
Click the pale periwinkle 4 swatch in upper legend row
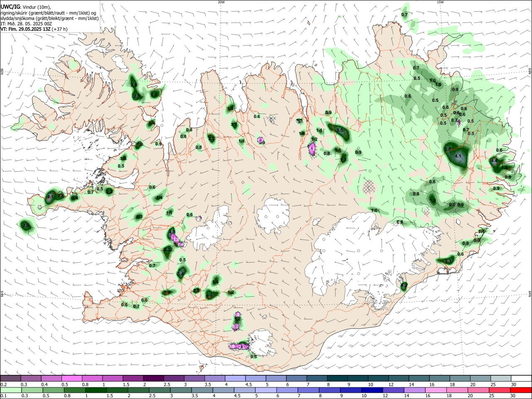pyautogui.click(x=234, y=378)
